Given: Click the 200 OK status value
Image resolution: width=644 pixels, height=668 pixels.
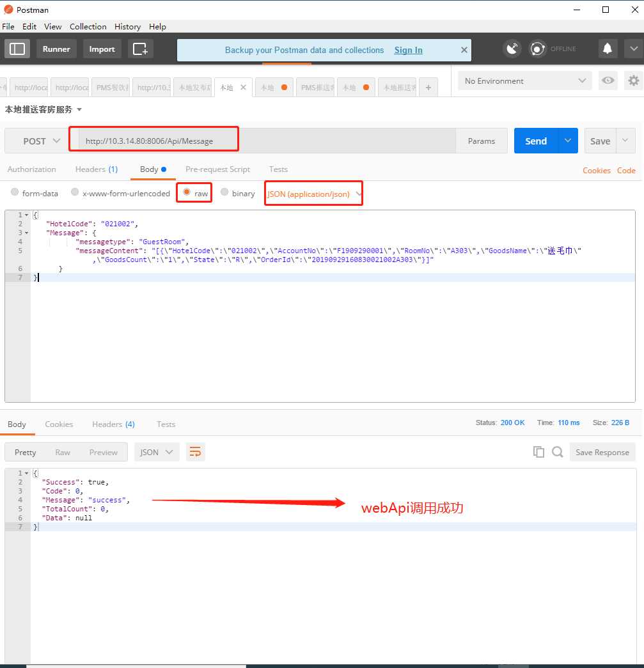Looking at the screenshot, I should pos(513,423).
